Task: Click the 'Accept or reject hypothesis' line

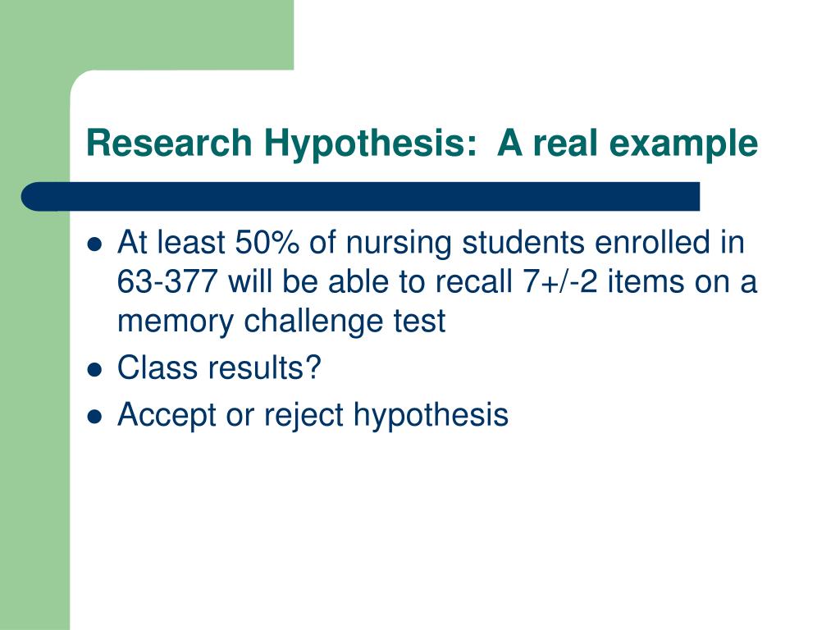Action: (x=313, y=415)
